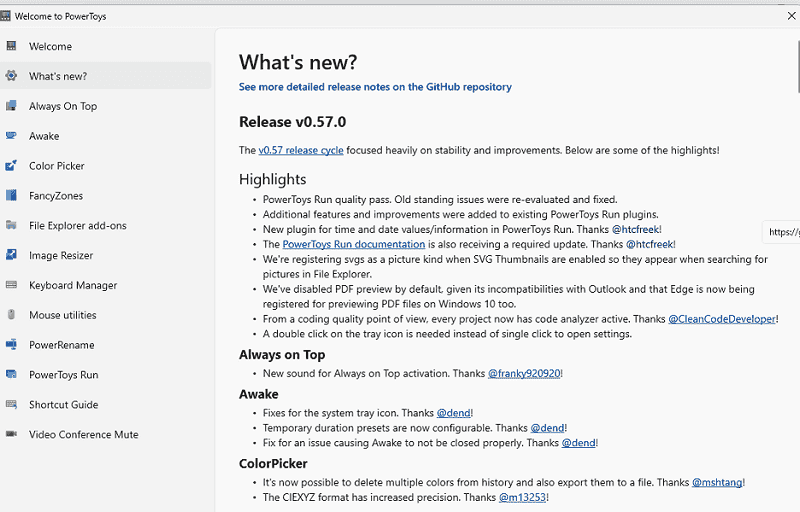Click the Video Conference Mute icon
This screenshot has height=512, width=800.
click(11, 434)
